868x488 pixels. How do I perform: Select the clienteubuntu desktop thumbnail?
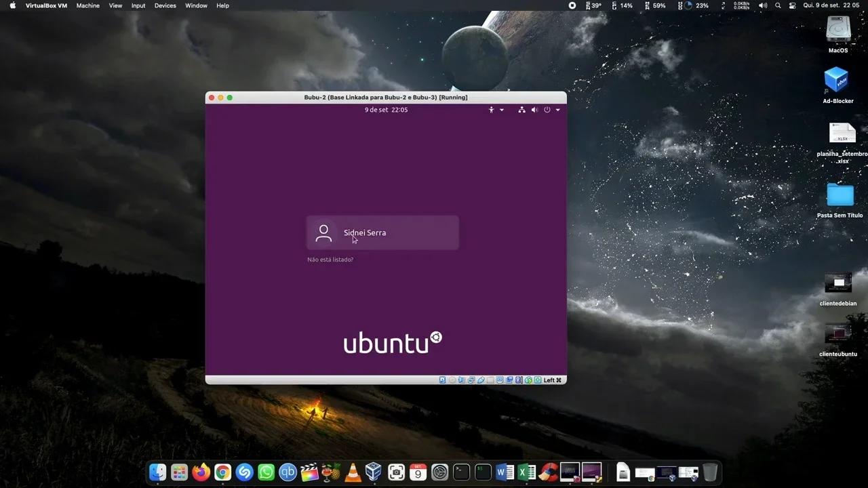[x=838, y=340]
